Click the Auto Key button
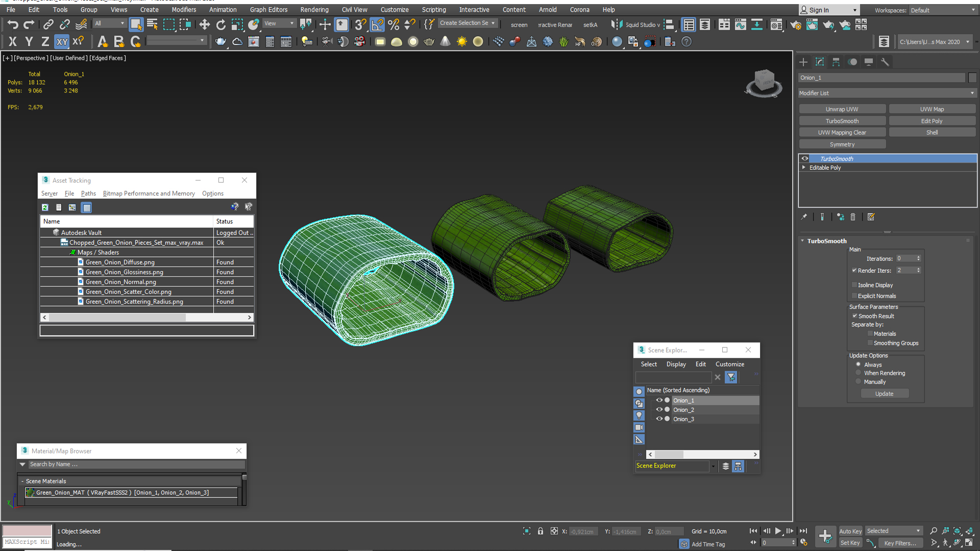 [x=850, y=531]
